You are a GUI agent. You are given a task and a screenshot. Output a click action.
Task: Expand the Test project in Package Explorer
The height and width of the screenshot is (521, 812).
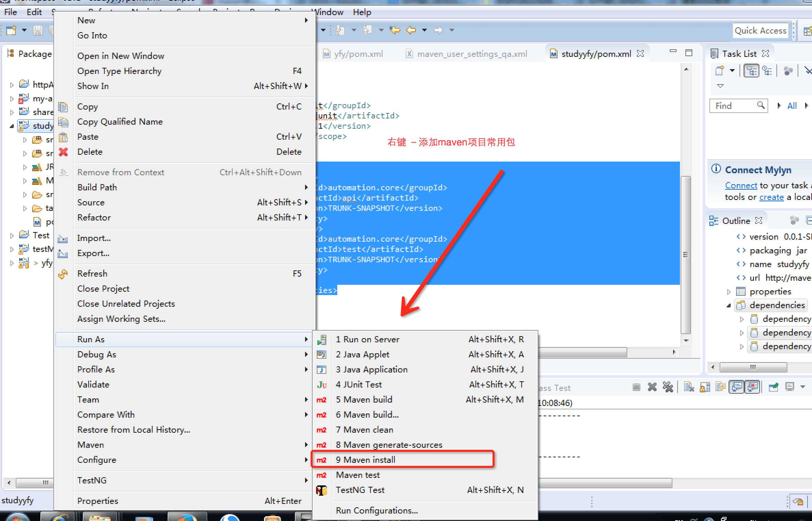click(x=12, y=236)
